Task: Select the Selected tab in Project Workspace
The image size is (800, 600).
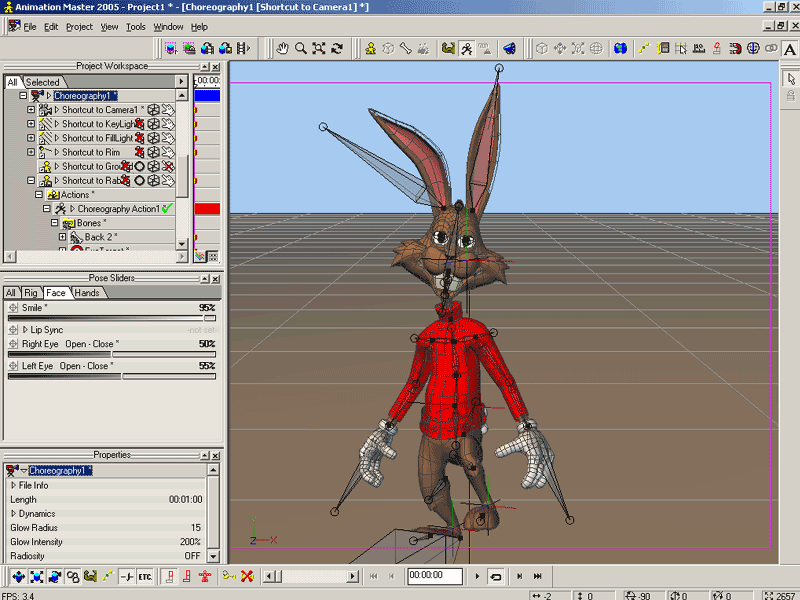Action: 43,82
